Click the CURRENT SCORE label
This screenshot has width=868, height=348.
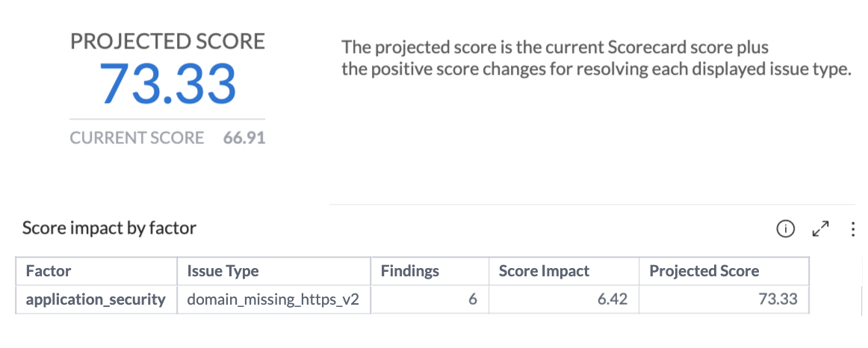(x=137, y=137)
